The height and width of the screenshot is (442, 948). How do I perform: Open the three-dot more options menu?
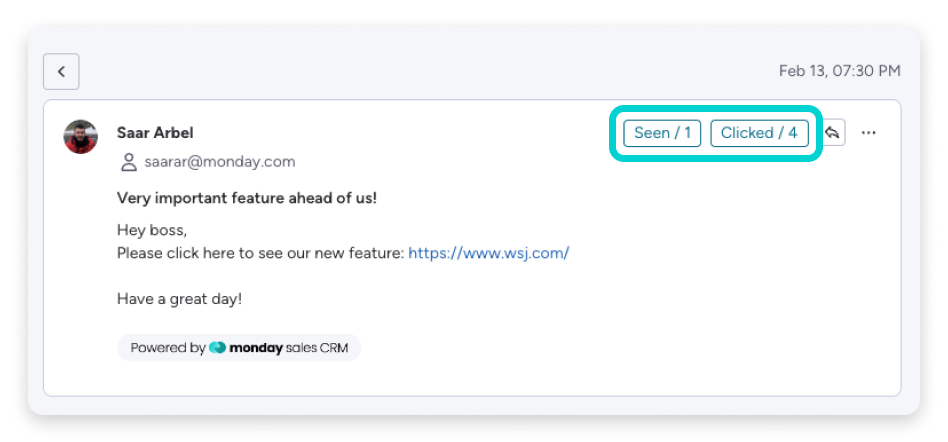coord(868,133)
